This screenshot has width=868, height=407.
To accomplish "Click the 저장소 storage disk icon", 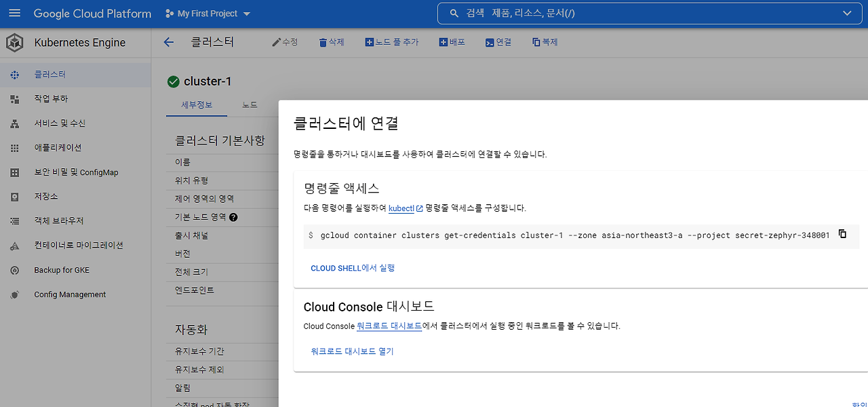I will [x=15, y=197].
